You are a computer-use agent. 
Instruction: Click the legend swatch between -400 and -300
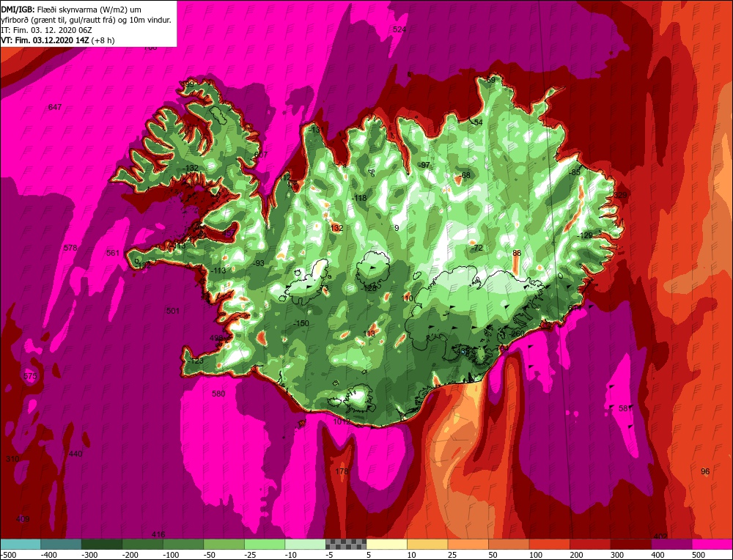pyautogui.click(x=62, y=544)
